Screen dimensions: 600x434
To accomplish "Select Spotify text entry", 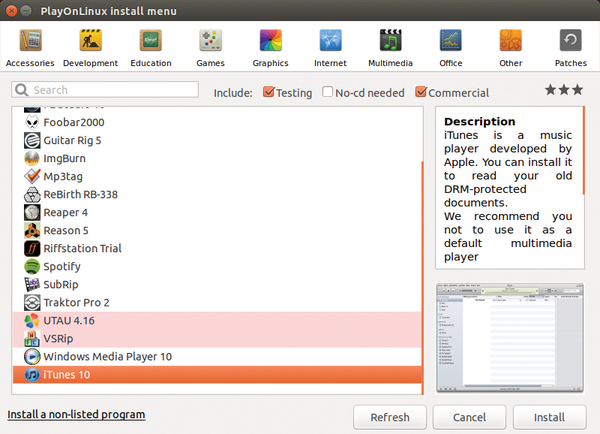I will [x=62, y=266].
